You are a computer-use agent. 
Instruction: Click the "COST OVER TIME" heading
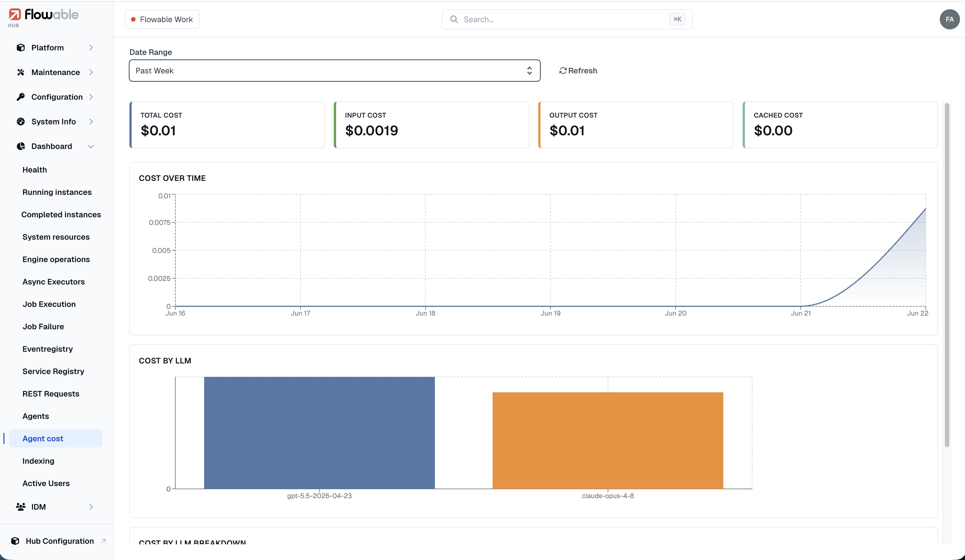[x=172, y=178]
